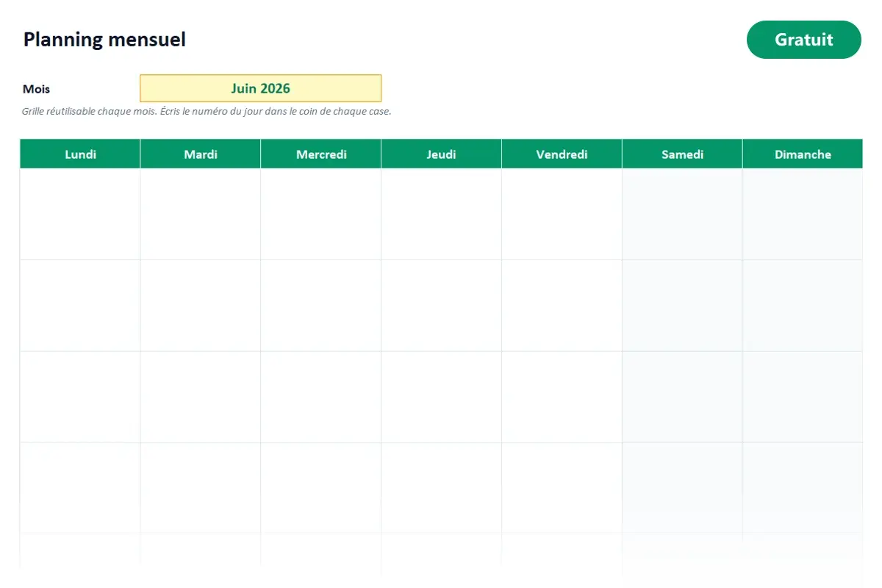This screenshot has height=588, width=882.
Task: Click the Dimanche column header
Action: 803,154
